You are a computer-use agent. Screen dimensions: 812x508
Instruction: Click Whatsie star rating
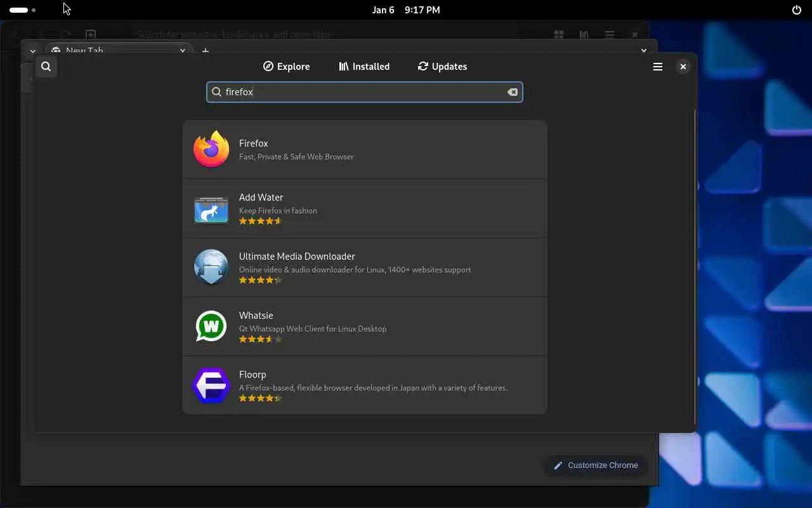click(x=260, y=339)
